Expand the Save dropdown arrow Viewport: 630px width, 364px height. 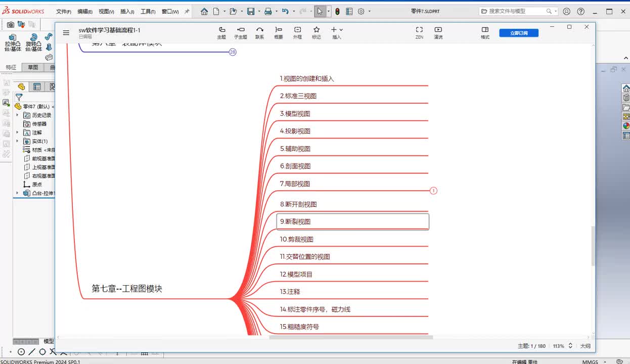(x=259, y=11)
